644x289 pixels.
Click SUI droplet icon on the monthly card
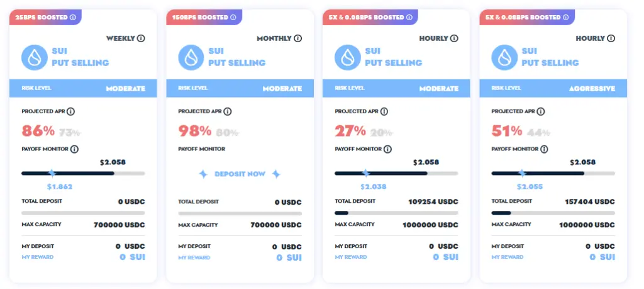[191, 57]
